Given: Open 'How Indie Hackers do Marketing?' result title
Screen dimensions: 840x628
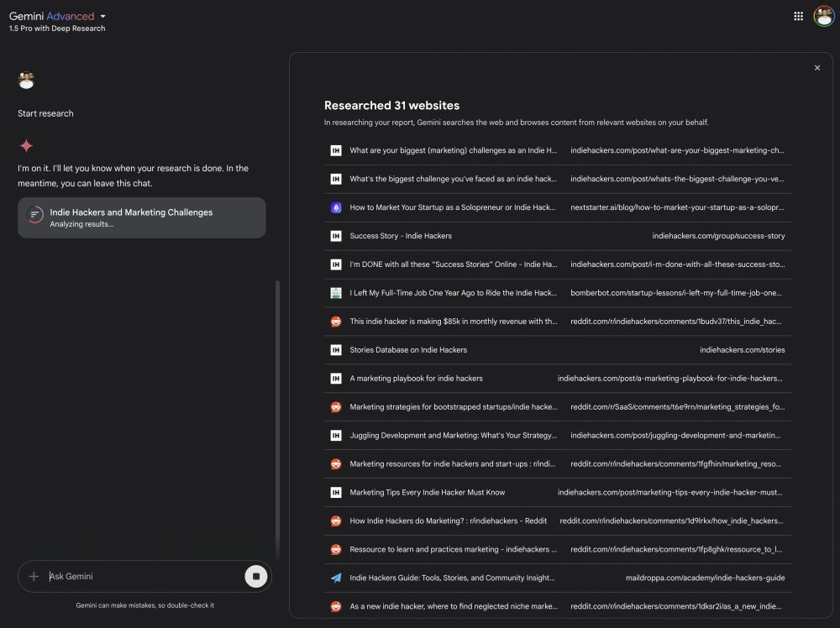Looking at the screenshot, I should pyautogui.click(x=449, y=521).
